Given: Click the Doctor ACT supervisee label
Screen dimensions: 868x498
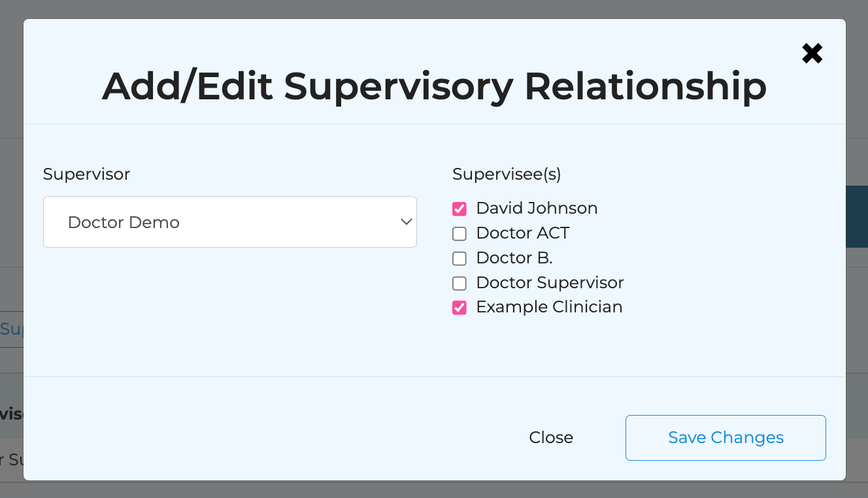Looking at the screenshot, I should pyautogui.click(x=522, y=233).
